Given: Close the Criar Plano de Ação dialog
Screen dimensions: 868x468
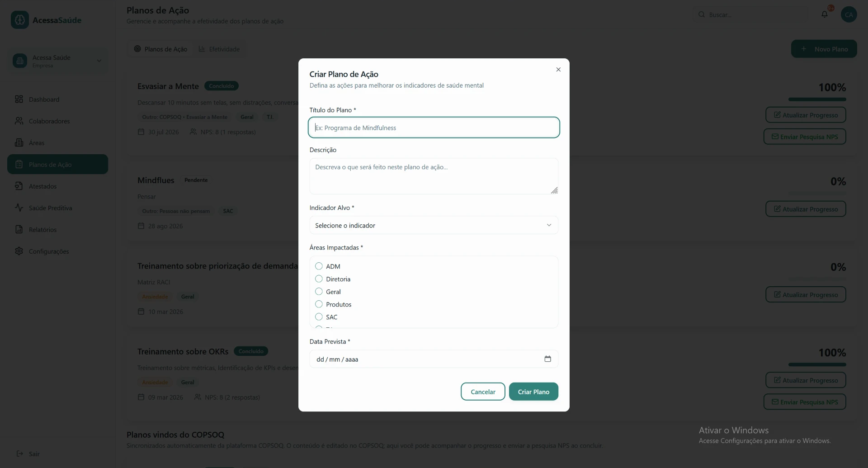Looking at the screenshot, I should tap(558, 70).
